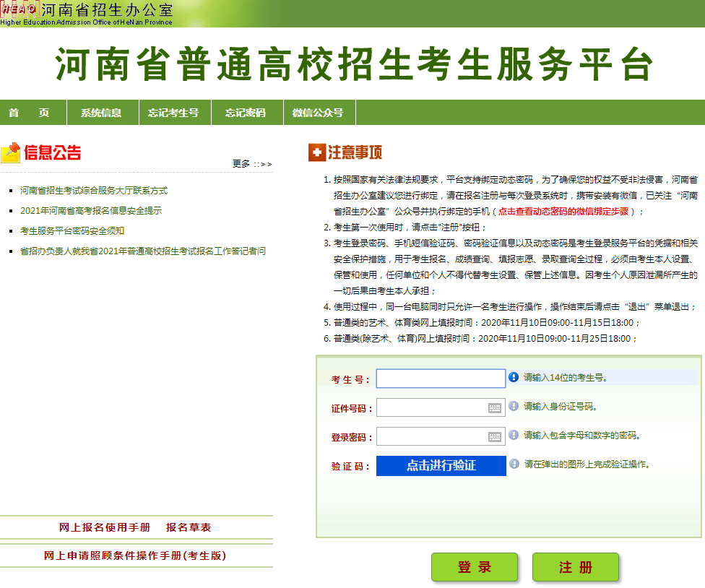Focus the 证件号码 input field
Viewport: 705px width, 588px height.
pos(441,407)
